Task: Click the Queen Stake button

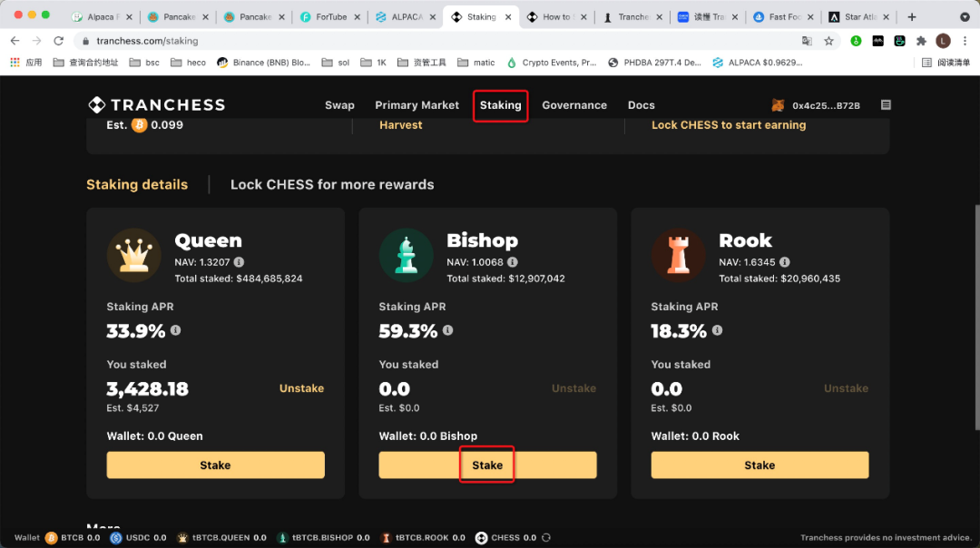Action: pos(216,465)
